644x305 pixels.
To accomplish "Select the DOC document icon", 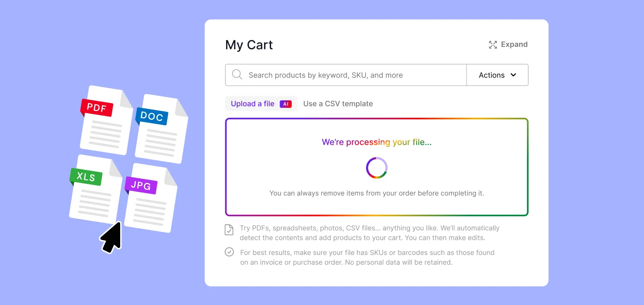I will 161,129.
